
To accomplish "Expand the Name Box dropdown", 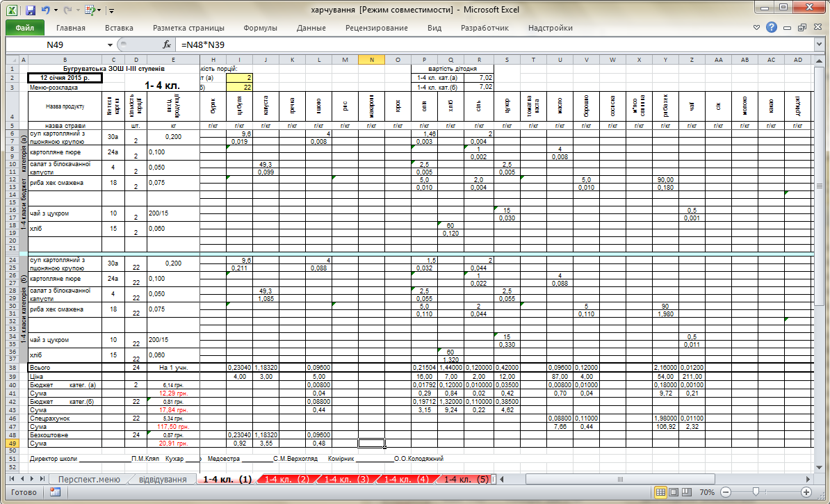I will tap(110, 45).
